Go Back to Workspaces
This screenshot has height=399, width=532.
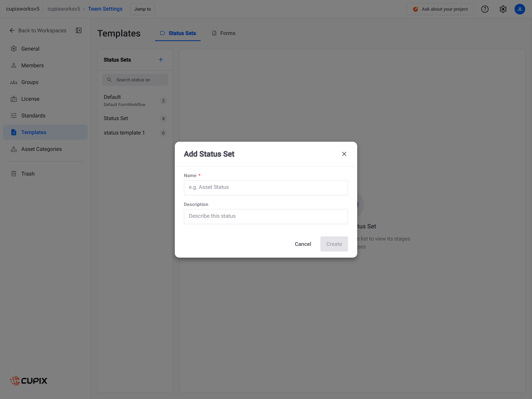click(38, 30)
